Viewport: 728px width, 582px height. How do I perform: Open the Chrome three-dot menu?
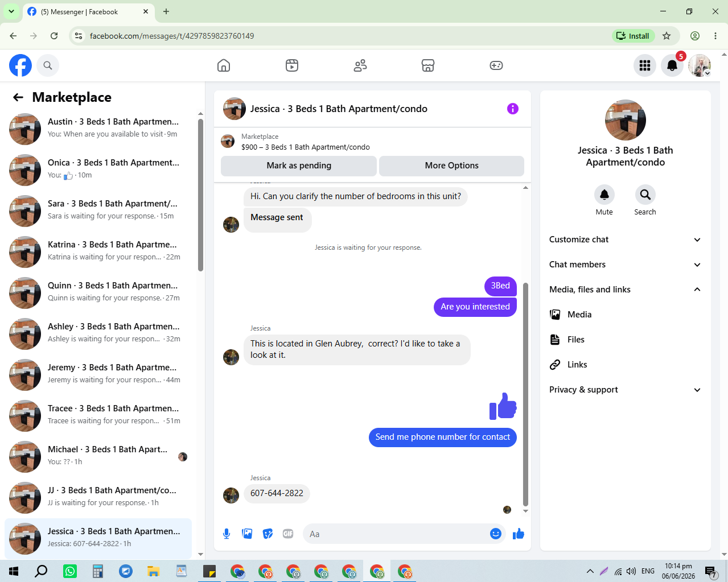(x=715, y=36)
